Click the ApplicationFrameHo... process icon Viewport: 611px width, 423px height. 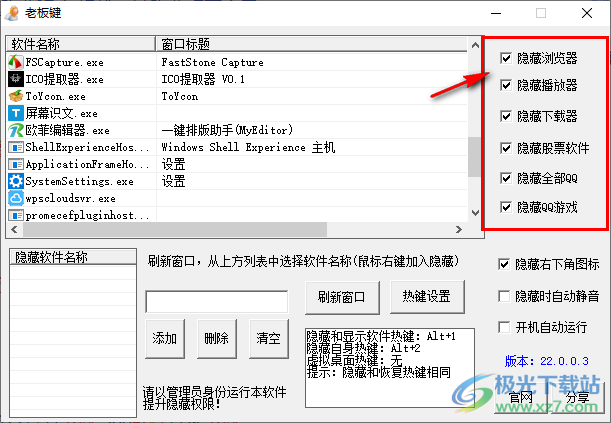[x=16, y=164]
